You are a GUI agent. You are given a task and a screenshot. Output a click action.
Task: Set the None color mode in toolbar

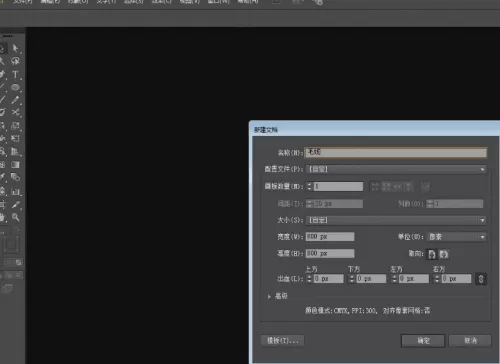pos(19,263)
